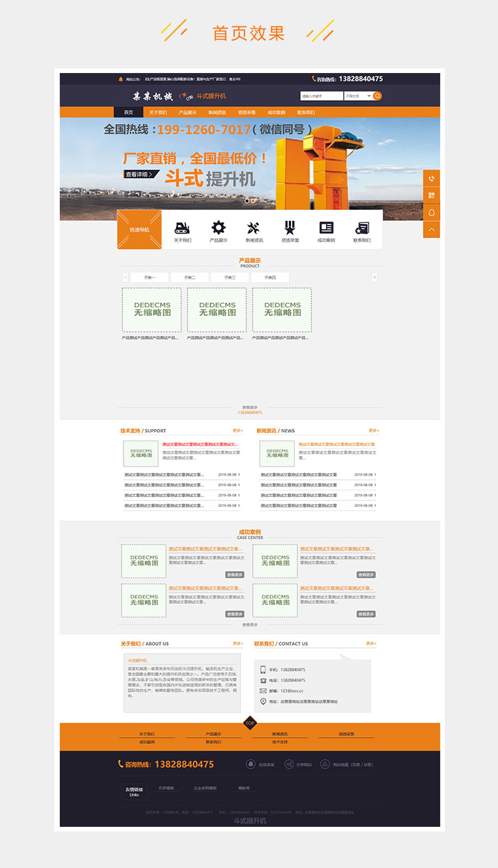Image resolution: width=498 pixels, height=868 pixels.
Task: Click the phone icon on floating sidebar
Action: (x=432, y=179)
